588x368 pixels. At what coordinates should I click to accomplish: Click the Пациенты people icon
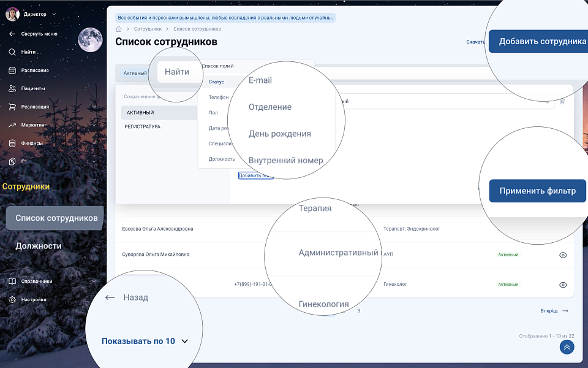[12, 88]
